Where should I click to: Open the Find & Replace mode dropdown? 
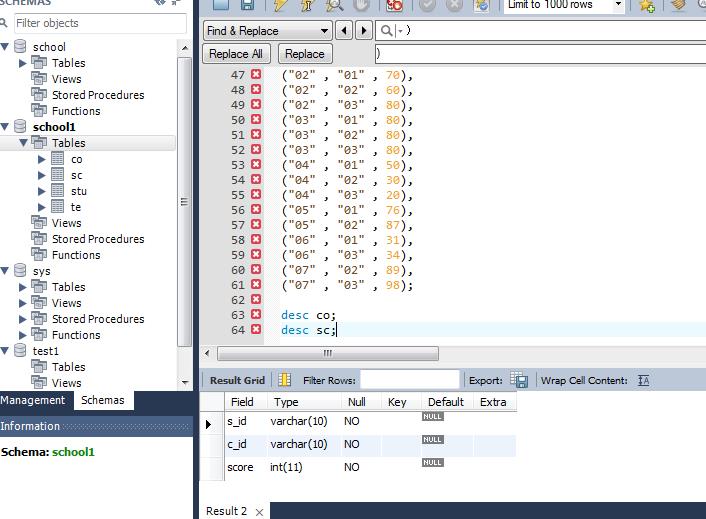267,31
